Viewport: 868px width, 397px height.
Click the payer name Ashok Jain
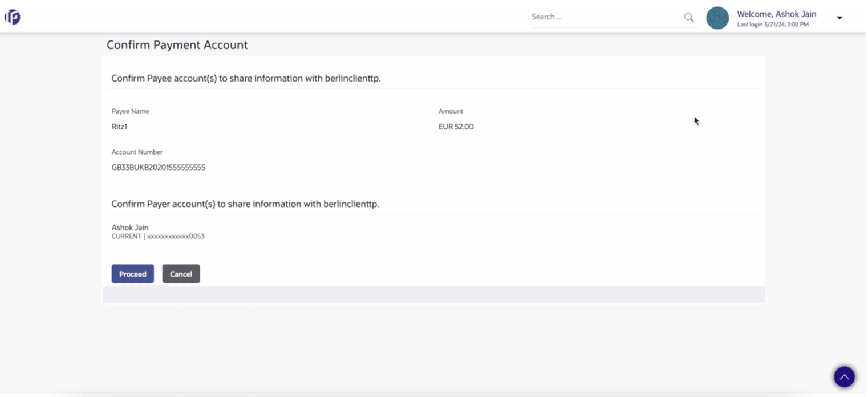point(130,227)
